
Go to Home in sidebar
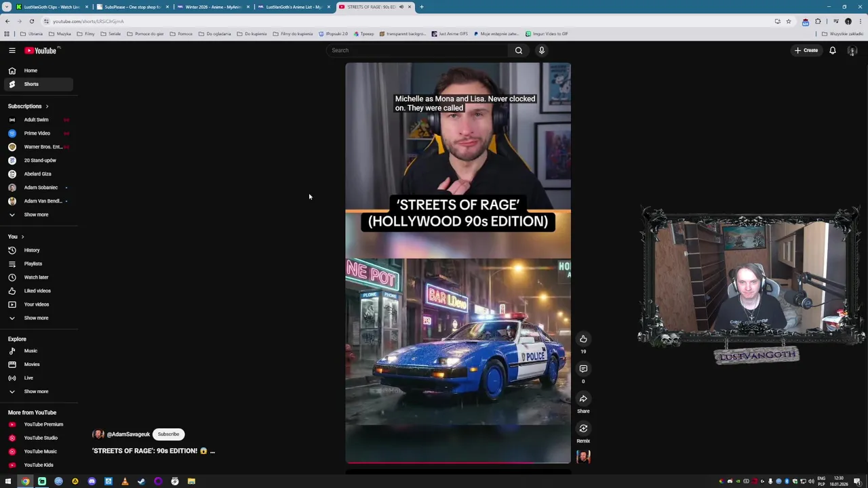(x=37, y=70)
